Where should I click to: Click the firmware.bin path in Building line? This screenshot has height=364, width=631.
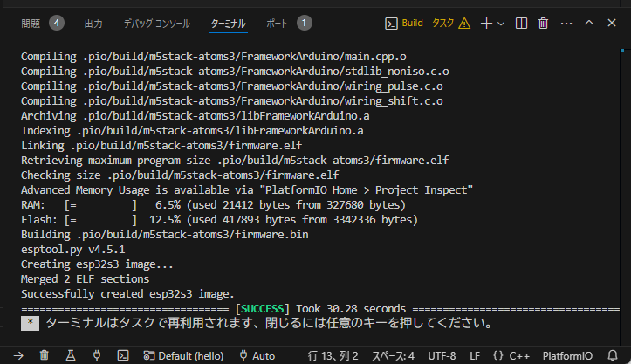(x=193, y=235)
